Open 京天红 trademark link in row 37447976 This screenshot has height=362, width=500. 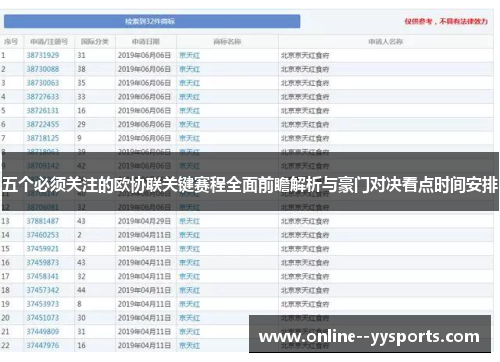tap(189, 346)
